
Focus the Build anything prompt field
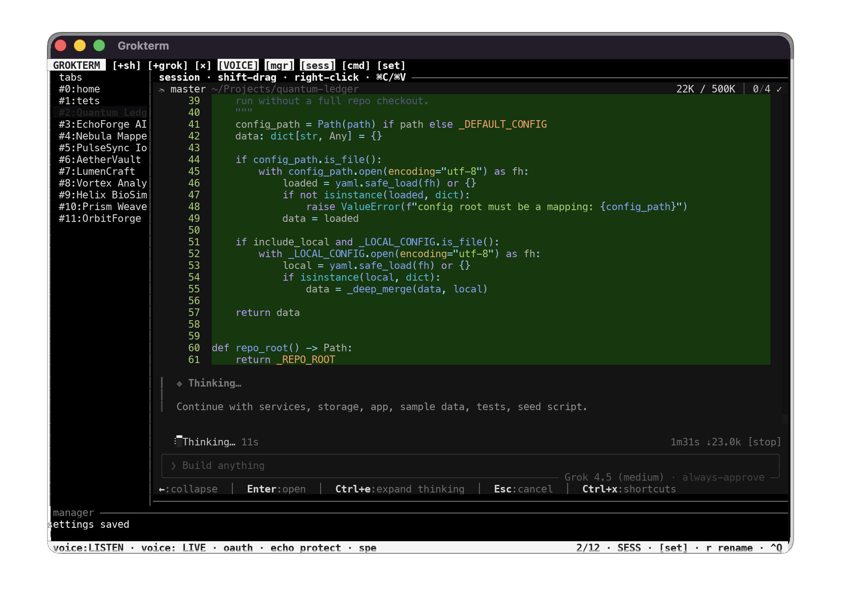click(x=470, y=466)
